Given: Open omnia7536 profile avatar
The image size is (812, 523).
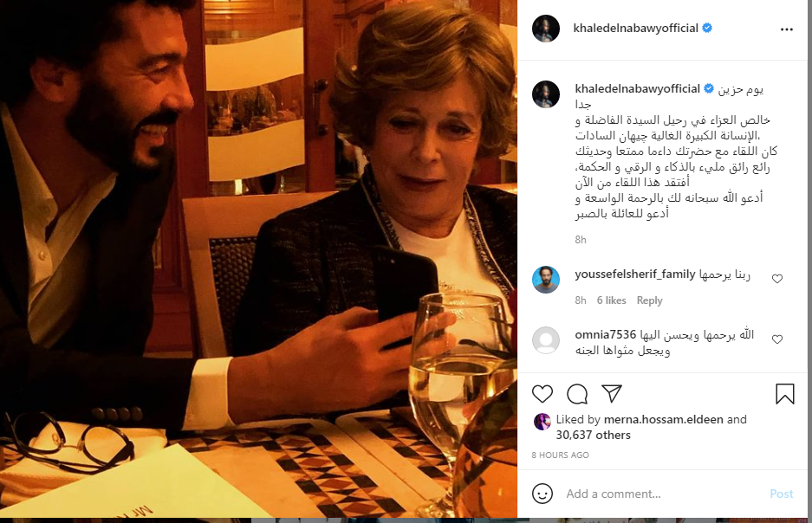Looking at the screenshot, I should click(x=545, y=339).
